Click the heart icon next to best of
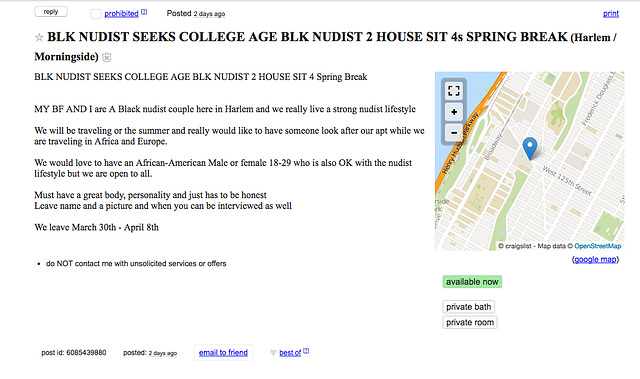640x379 pixels. [x=273, y=353]
